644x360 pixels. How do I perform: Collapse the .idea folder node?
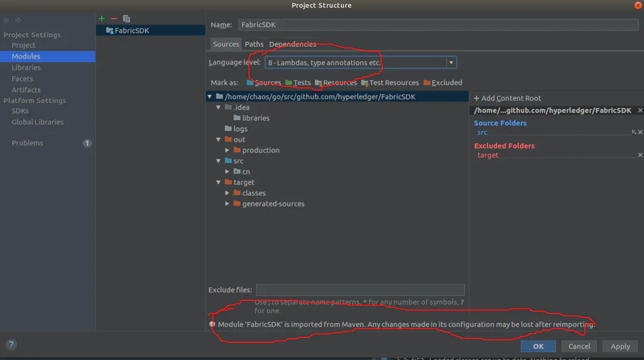[x=218, y=107]
